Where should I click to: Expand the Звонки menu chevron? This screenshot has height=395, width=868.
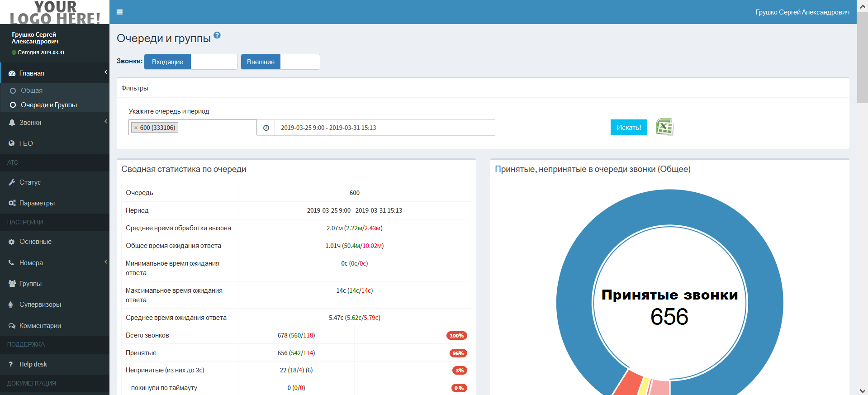click(106, 121)
